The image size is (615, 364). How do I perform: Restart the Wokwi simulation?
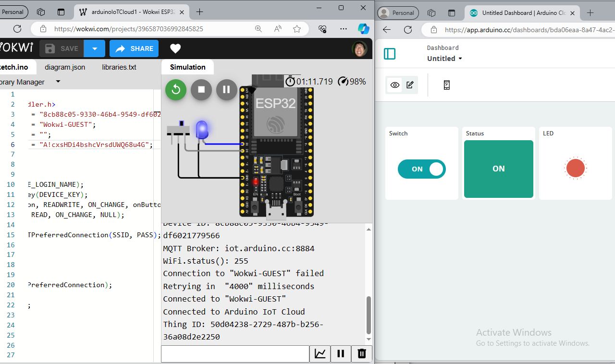[x=176, y=90]
